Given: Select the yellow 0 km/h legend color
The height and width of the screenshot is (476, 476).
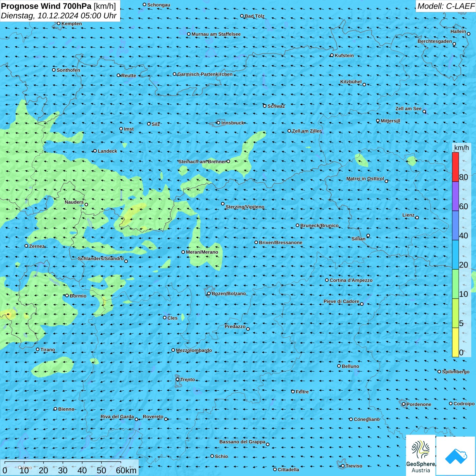Looking at the screenshot, I should (455, 342).
